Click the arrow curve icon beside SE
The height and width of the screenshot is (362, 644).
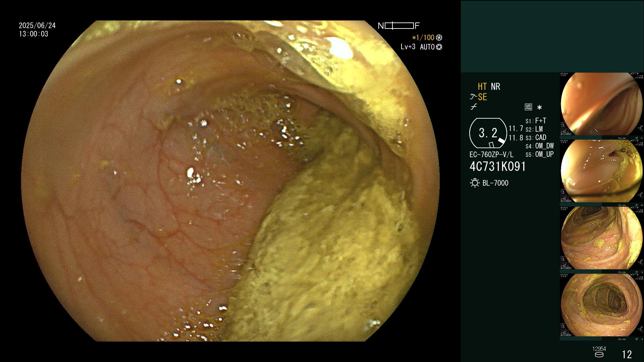pyautogui.click(x=473, y=97)
